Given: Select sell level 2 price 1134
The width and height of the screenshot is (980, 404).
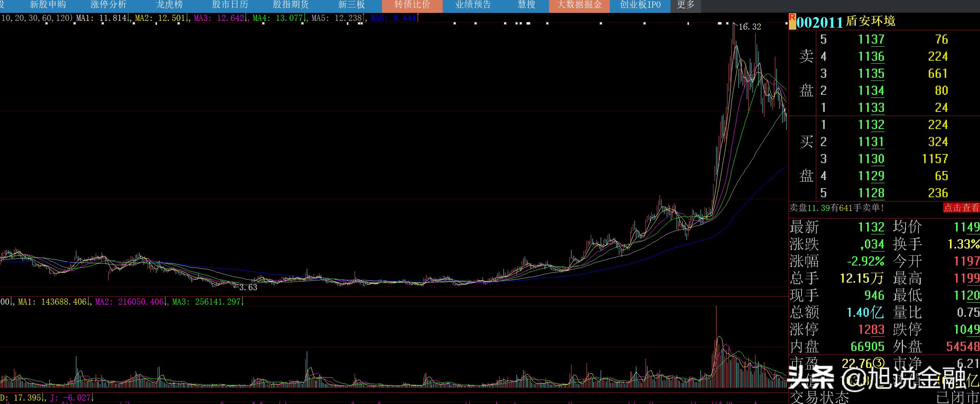Looking at the screenshot, I should click(871, 91).
